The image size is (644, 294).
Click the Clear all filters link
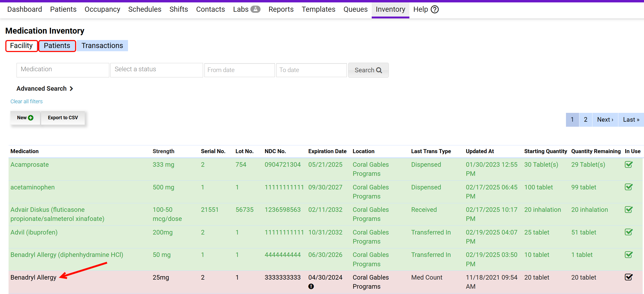[26, 101]
